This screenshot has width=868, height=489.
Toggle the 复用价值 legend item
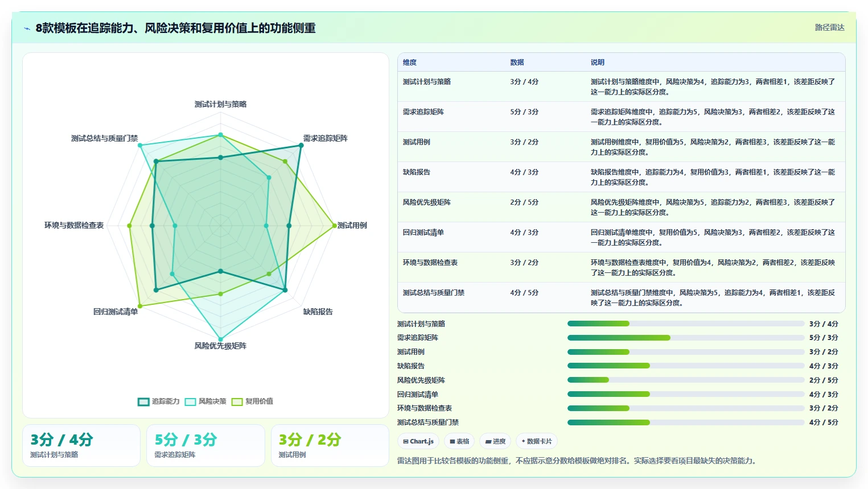coord(252,401)
